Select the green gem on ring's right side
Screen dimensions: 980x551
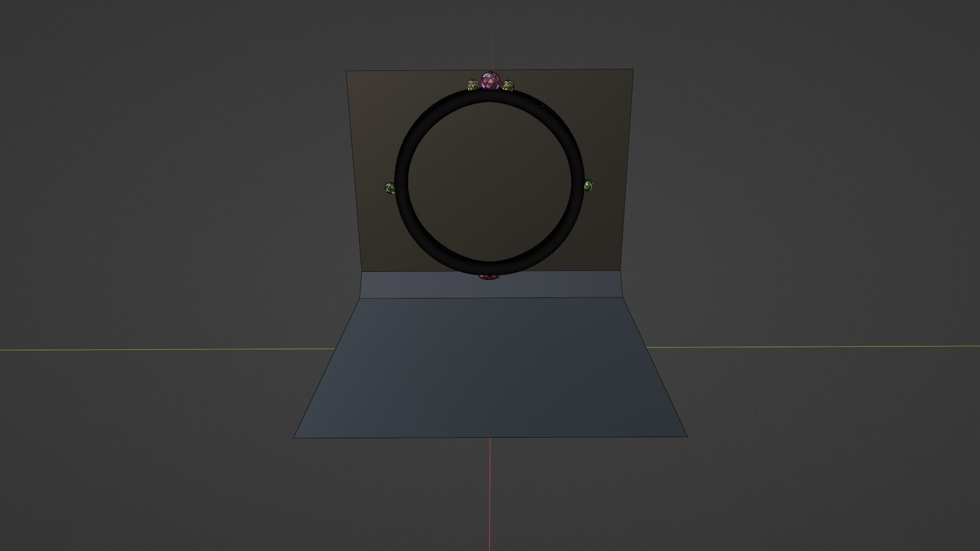pyautogui.click(x=589, y=185)
